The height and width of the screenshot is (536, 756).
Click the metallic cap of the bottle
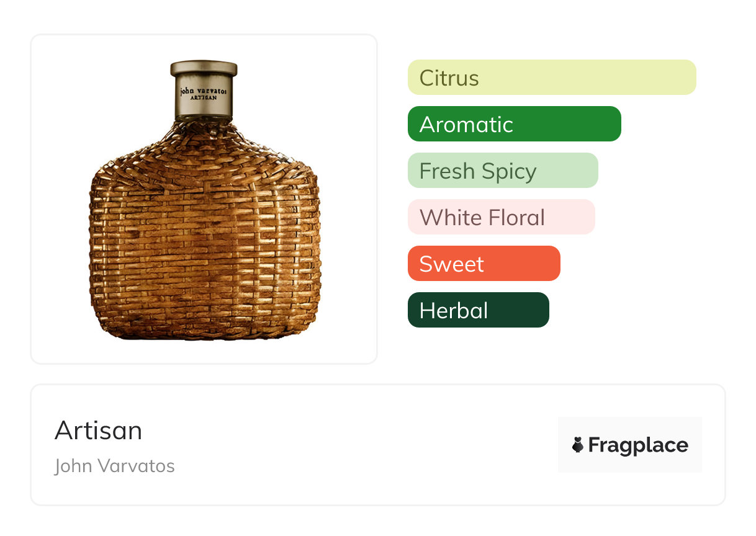point(204,68)
